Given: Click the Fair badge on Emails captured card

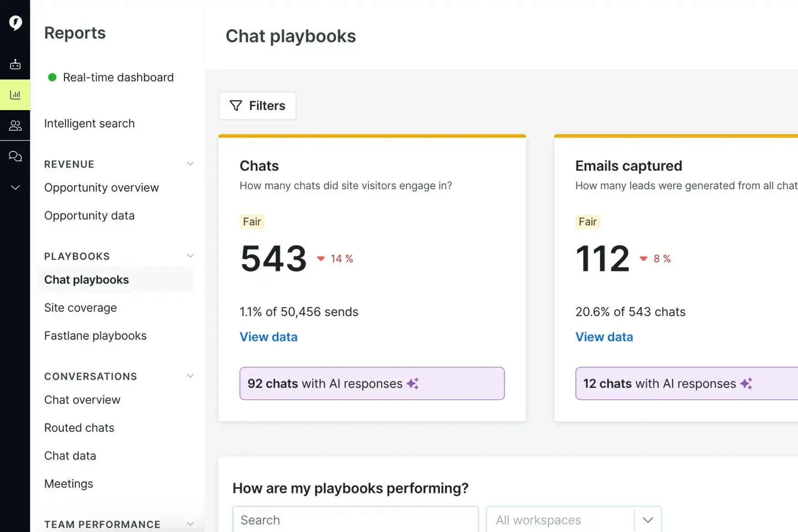Looking at the screenshot, I should pos(587,222).
